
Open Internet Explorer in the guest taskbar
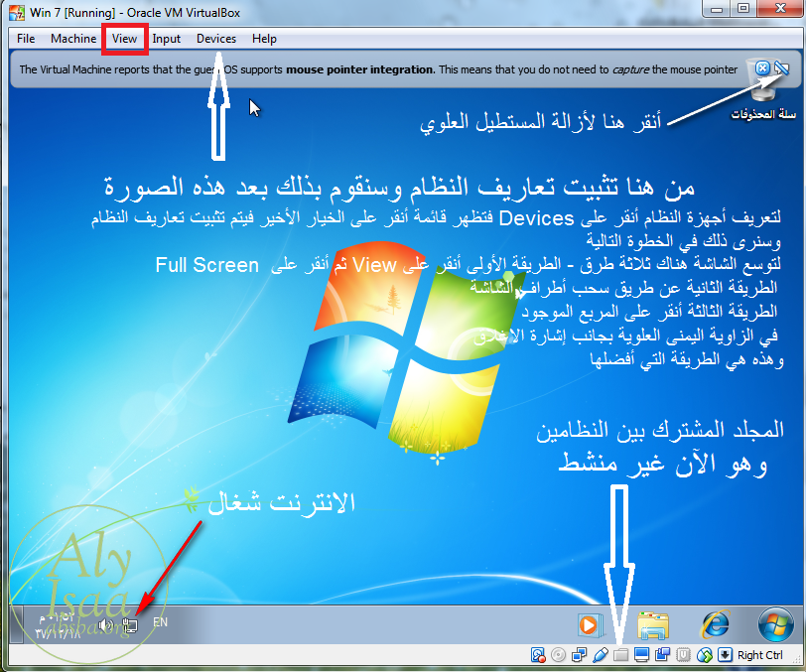pyautogui.click(x=715, y=624)
